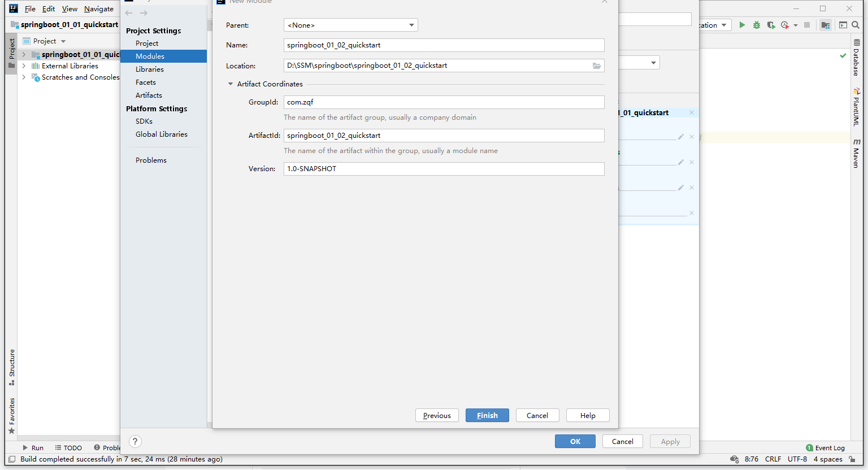
Task: Open the View menu
Action: tap(70, 9)
